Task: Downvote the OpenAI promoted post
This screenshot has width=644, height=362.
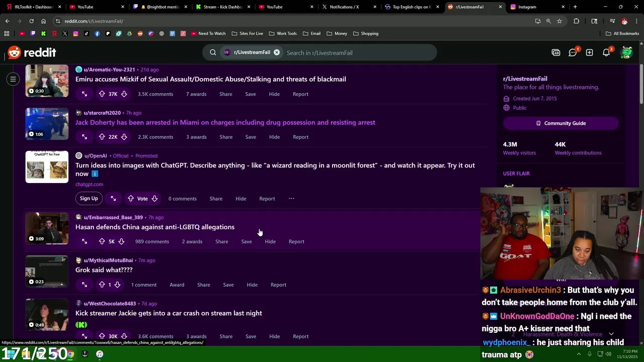Action: 154,199
